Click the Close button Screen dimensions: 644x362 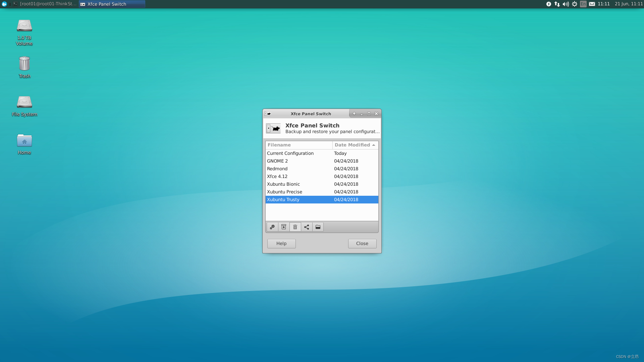[362, 244]
